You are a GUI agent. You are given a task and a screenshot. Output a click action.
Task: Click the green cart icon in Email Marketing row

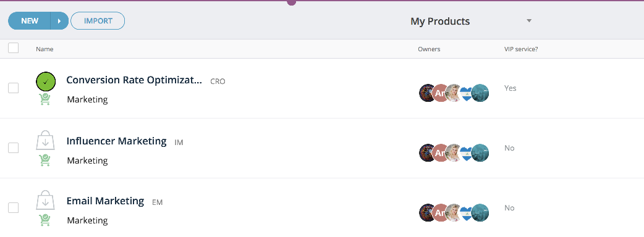(45, 220)
